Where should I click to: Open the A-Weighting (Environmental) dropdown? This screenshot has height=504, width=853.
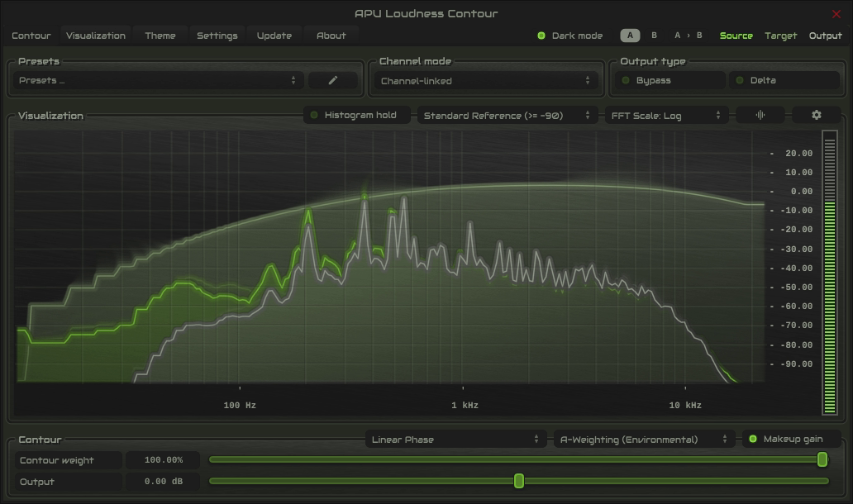coord(644,440)
